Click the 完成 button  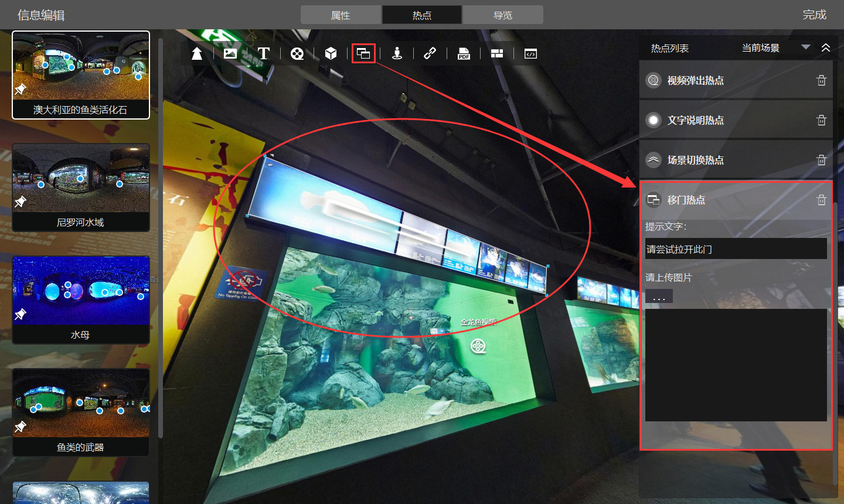814,15
